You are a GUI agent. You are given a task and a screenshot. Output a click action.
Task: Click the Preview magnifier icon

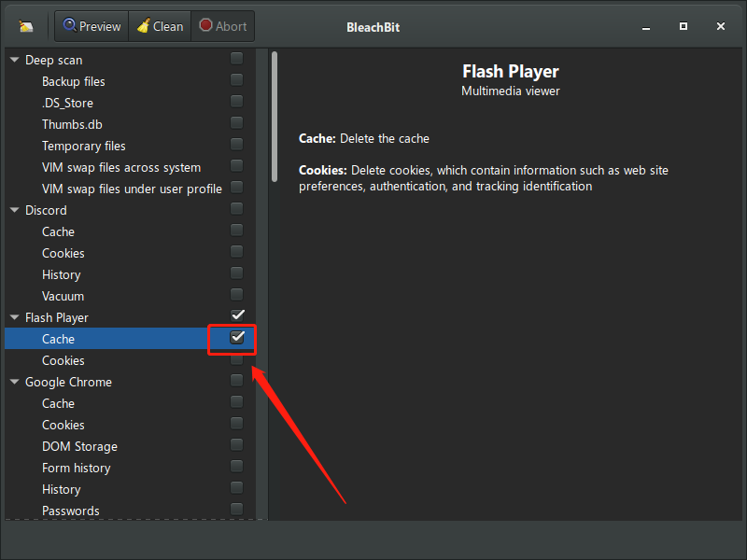pos(69,26)
